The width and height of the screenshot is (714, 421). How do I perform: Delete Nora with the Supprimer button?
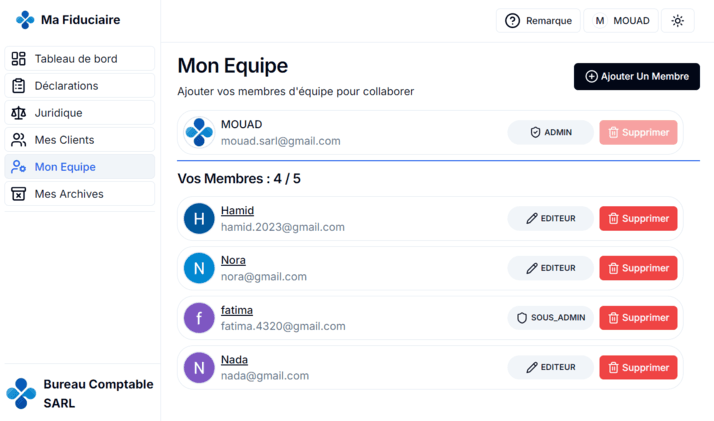pyautogui.click(x=638, y=268)
